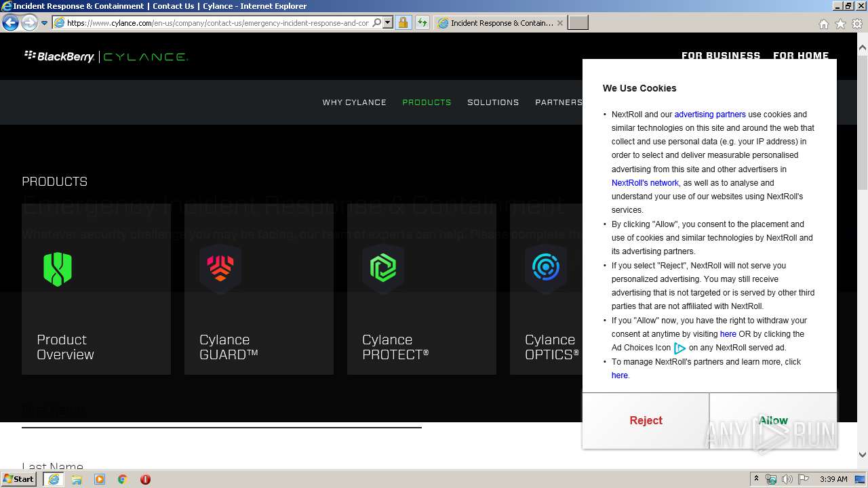Open the Cylance GUARD card title
The width and height of the screenshot is (868, 488).
tap(229, 347)
